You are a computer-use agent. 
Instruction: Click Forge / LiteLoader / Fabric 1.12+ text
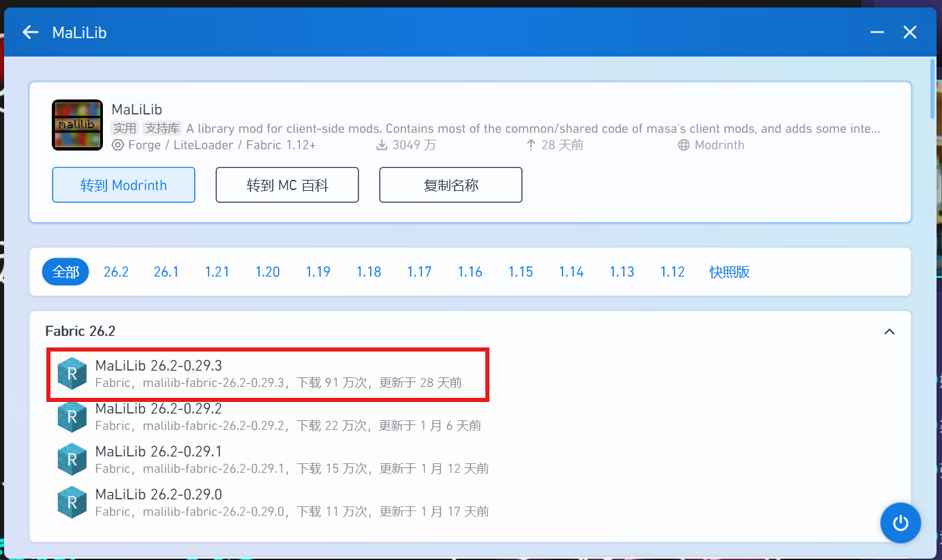click(x=222, y=145)
